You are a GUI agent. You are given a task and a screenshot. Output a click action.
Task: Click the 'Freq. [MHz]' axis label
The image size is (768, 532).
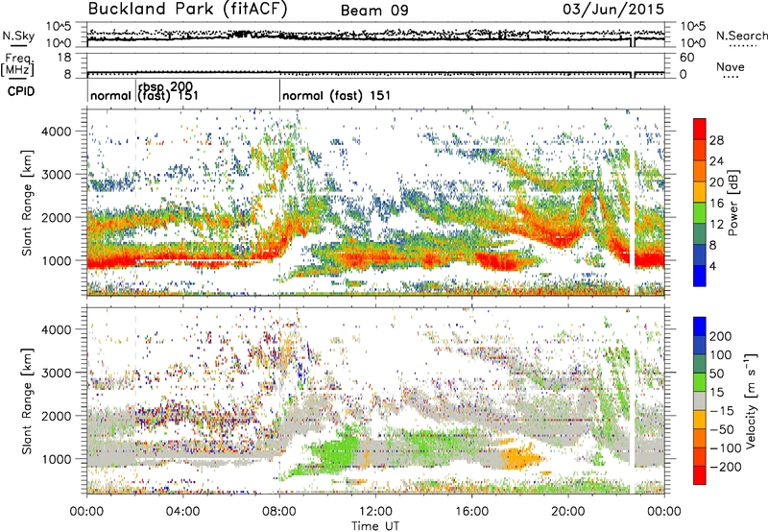tap(17, 65)
